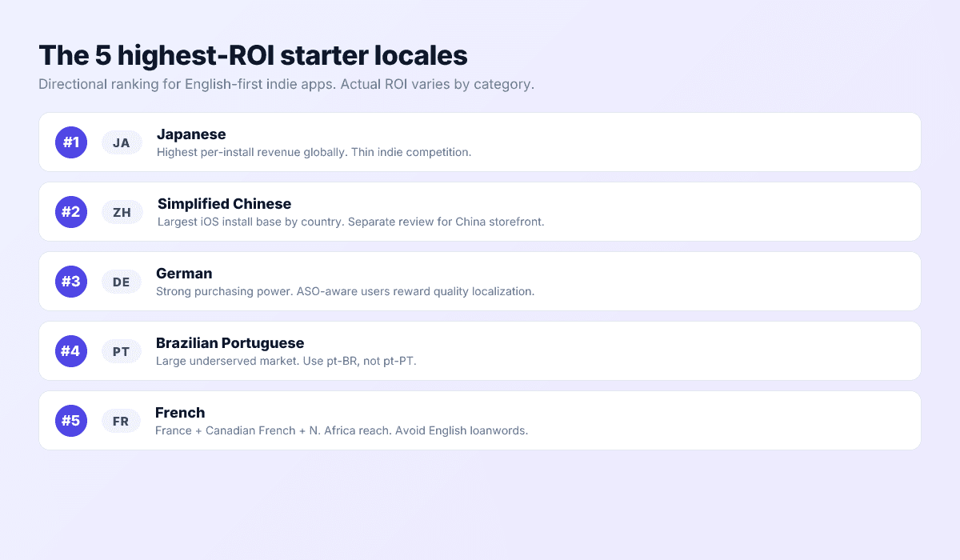This screenshot has width=960, height=560.
Task: Select the PT locale badge
Action: coord(122,351)
